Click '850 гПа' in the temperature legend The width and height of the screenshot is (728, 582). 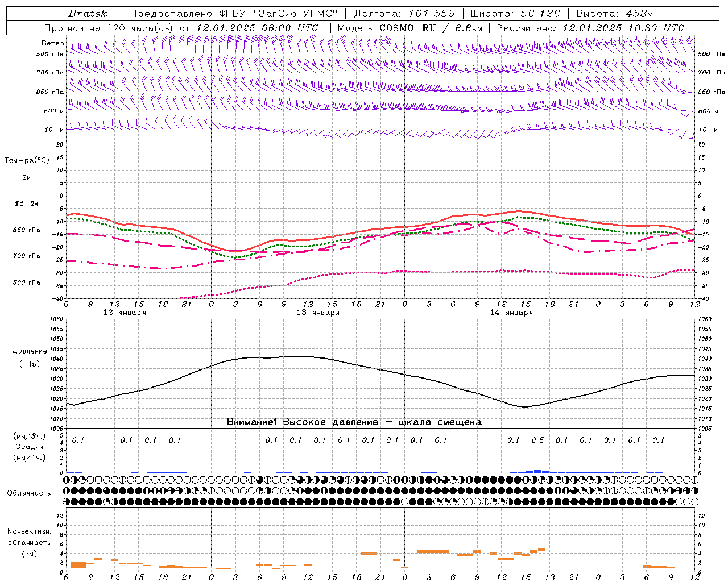coord(26,230)
